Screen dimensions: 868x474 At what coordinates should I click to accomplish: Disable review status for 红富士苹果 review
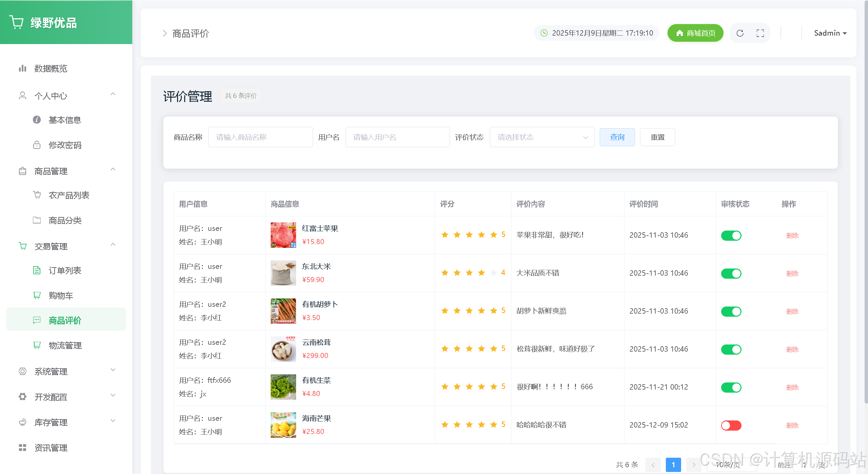point(731,235)
